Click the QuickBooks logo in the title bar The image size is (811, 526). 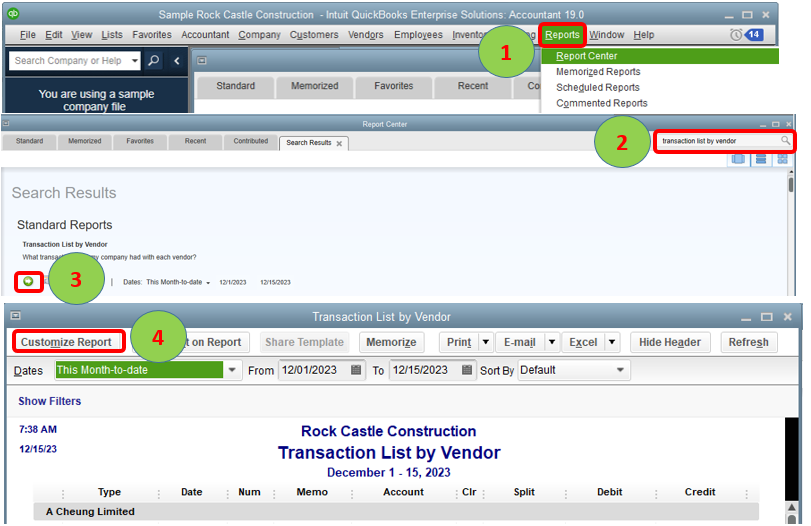[x=13, y=13]
